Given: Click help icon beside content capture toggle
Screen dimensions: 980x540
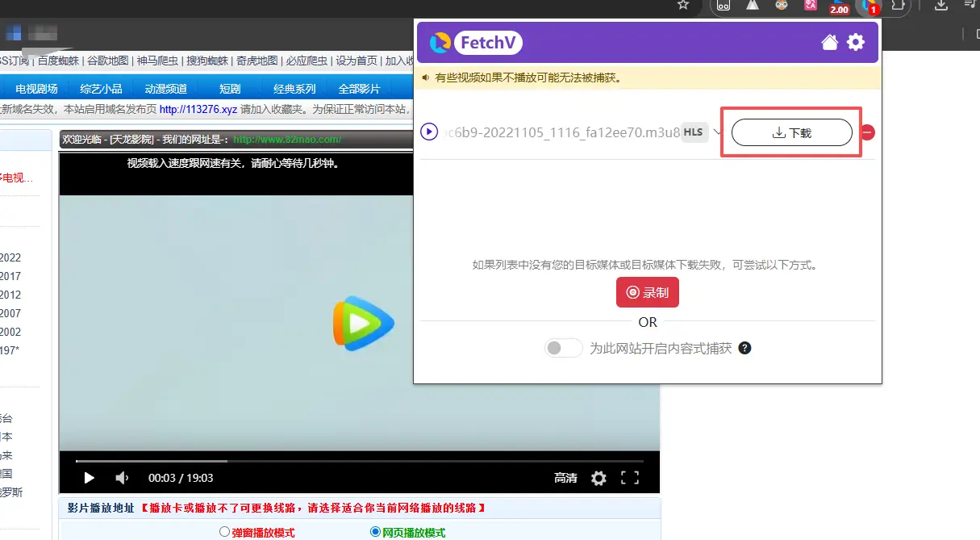Looking at the screenshot, I should (x=745, y=348).
